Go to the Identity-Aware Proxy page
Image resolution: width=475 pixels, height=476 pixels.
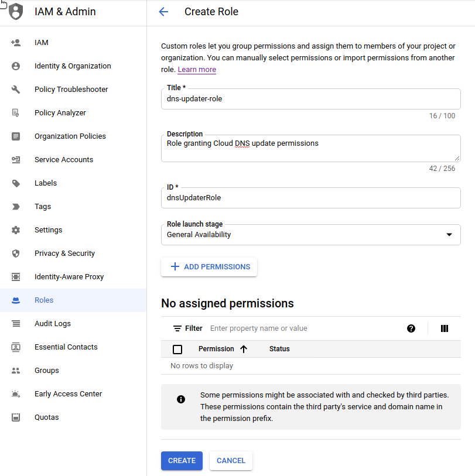69,277
